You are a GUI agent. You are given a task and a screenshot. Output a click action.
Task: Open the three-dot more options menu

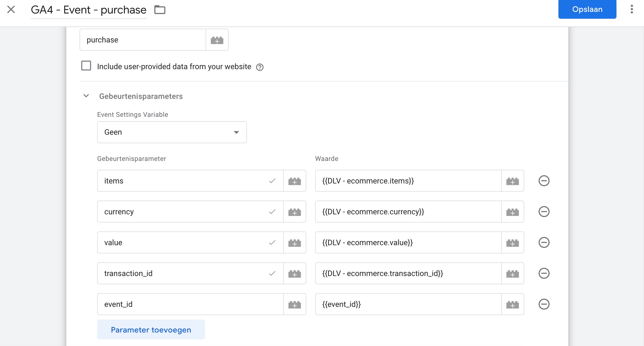[x=632, y=9]
